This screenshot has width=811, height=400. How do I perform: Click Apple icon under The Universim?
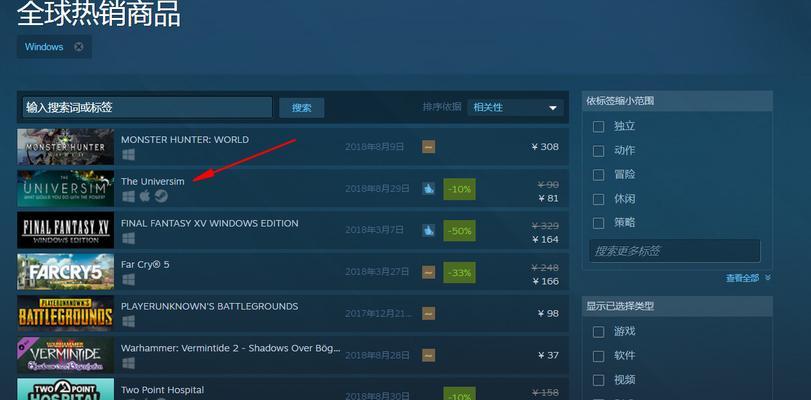tap(145, 196)
